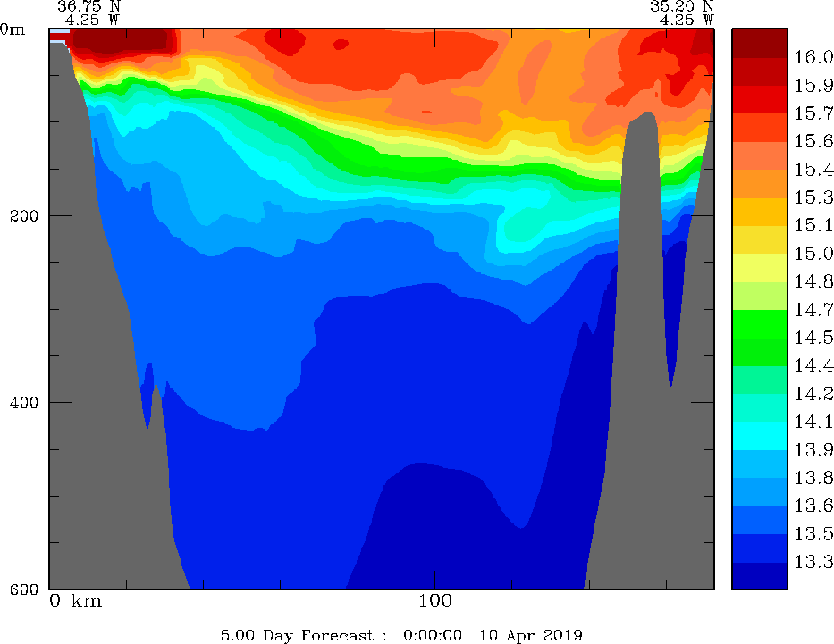Click the 35.20 N latitude label

681,6
